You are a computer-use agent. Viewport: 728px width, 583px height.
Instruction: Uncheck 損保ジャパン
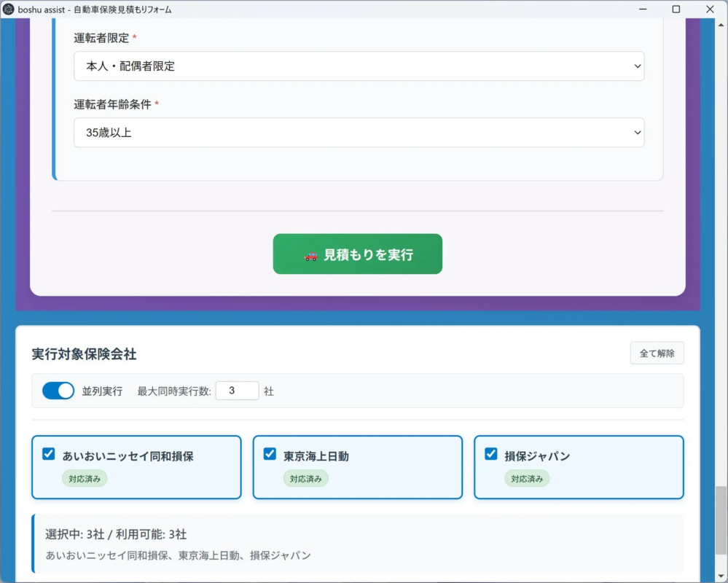(491, 453)
